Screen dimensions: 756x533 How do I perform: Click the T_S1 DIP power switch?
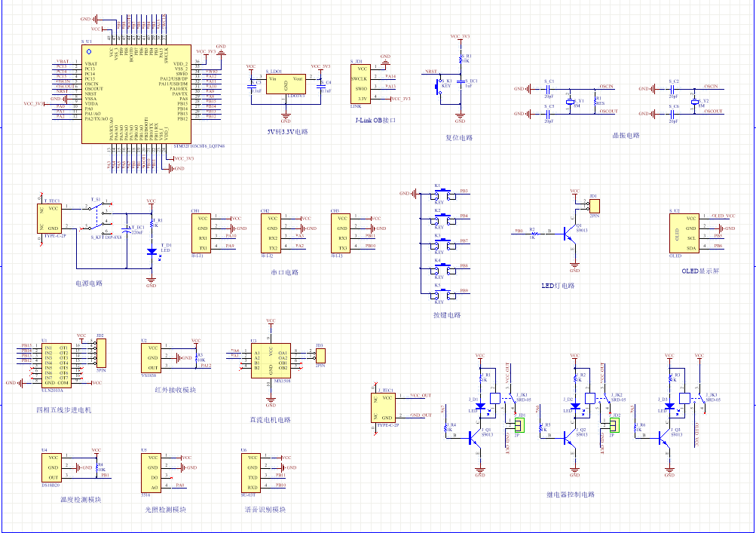(97, 216)
